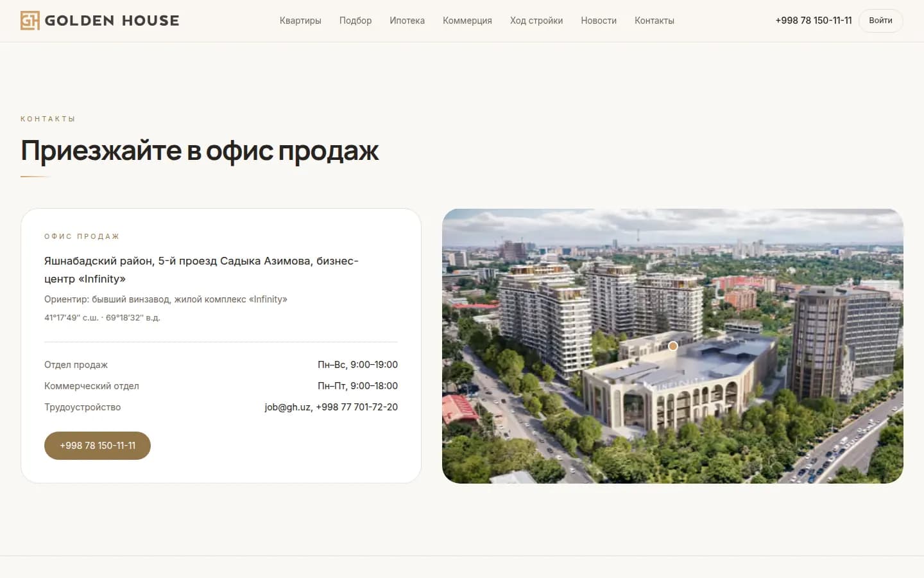Viewport: 924px width, 578px height.
Task: Click the Войти button
Action: tap(880, 21)
